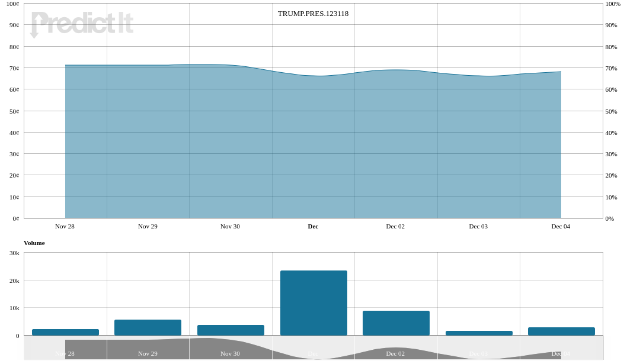This screenshot has height=364, width=627.
Task: Click the TRUMP.PRES.123118 chart title
Action: tap(313, 14)
